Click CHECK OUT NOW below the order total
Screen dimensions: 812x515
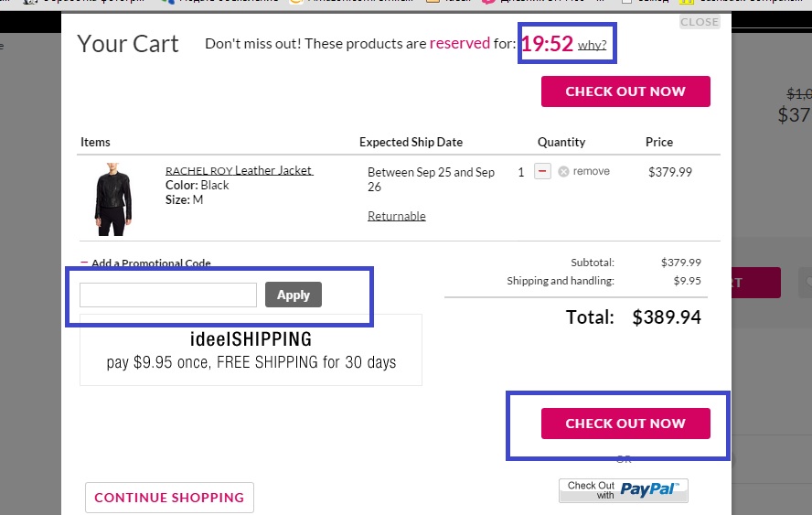(625, 424)
